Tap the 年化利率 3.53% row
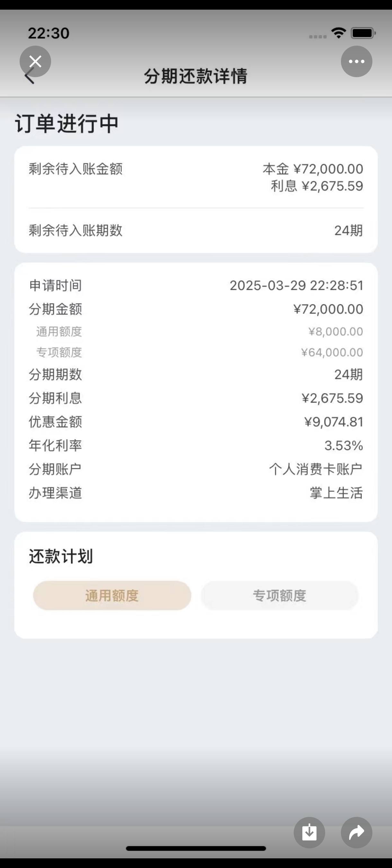 pyautogui.click(x=196, y=446)
